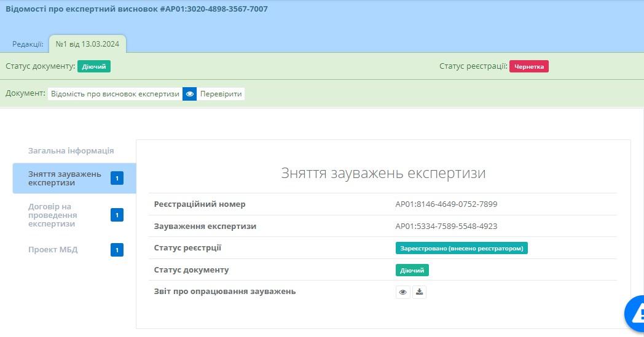Download the report on processed remarks
The image size is (644, 337).
pos(419,292)
